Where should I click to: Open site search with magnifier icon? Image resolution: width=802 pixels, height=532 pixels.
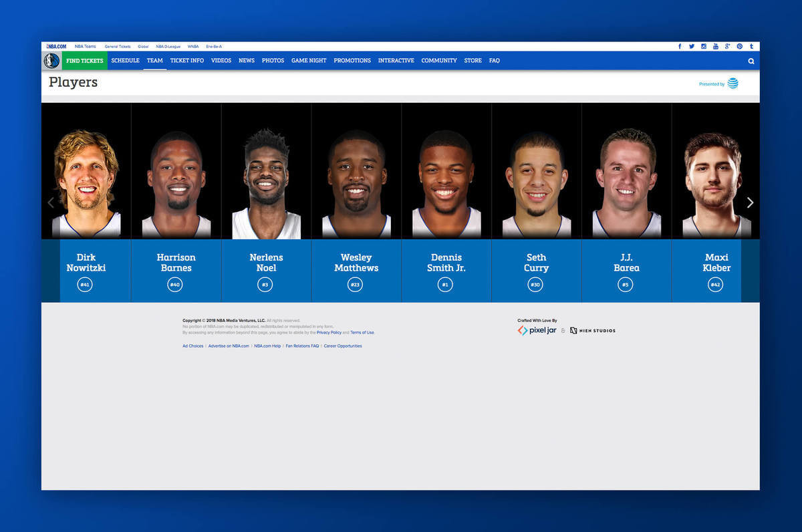(x=751, y=61)
